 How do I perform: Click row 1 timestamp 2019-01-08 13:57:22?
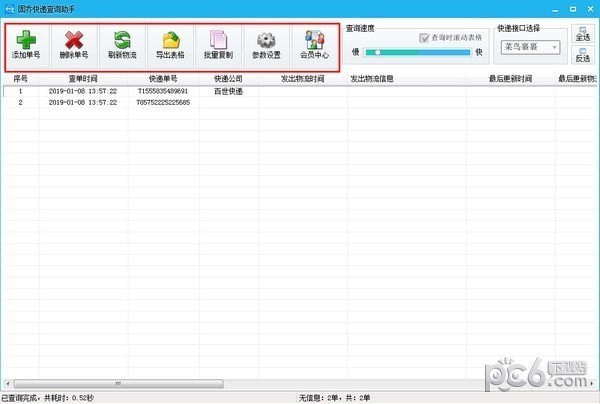[83, 91]
